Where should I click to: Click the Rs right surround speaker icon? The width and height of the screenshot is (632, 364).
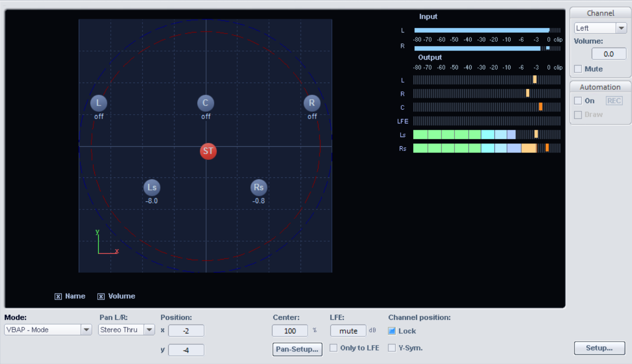259,188
